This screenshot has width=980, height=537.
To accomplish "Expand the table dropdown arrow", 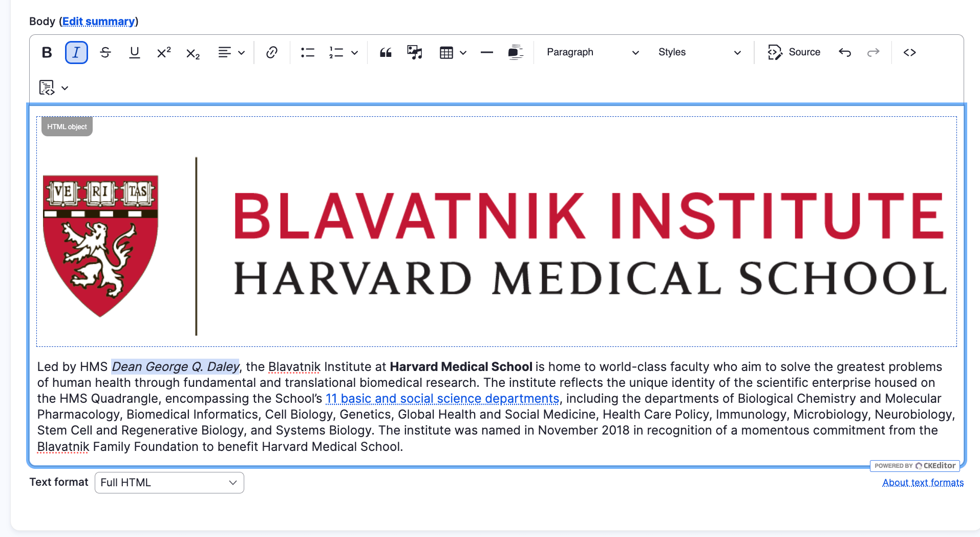I will pos(463,52).
